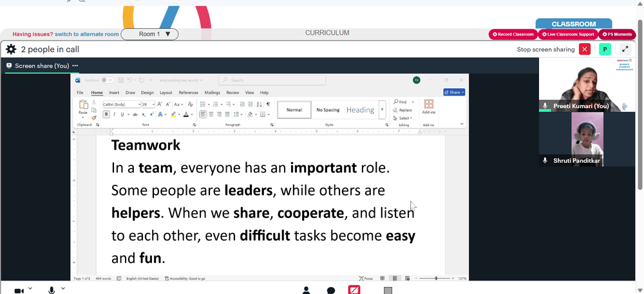This screenshot has width=644, height=294.
Task: Toggle the AutoSave switch in Word
Action: pos(108,80)
